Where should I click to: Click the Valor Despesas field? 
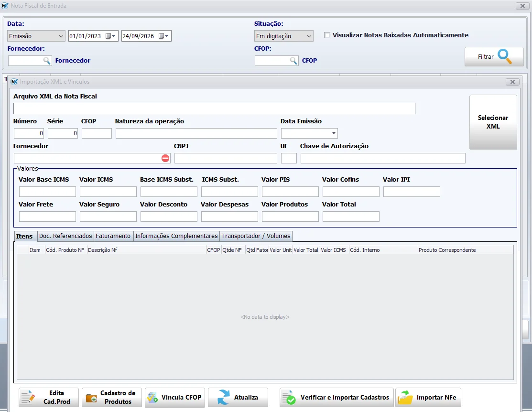[230, 217]
